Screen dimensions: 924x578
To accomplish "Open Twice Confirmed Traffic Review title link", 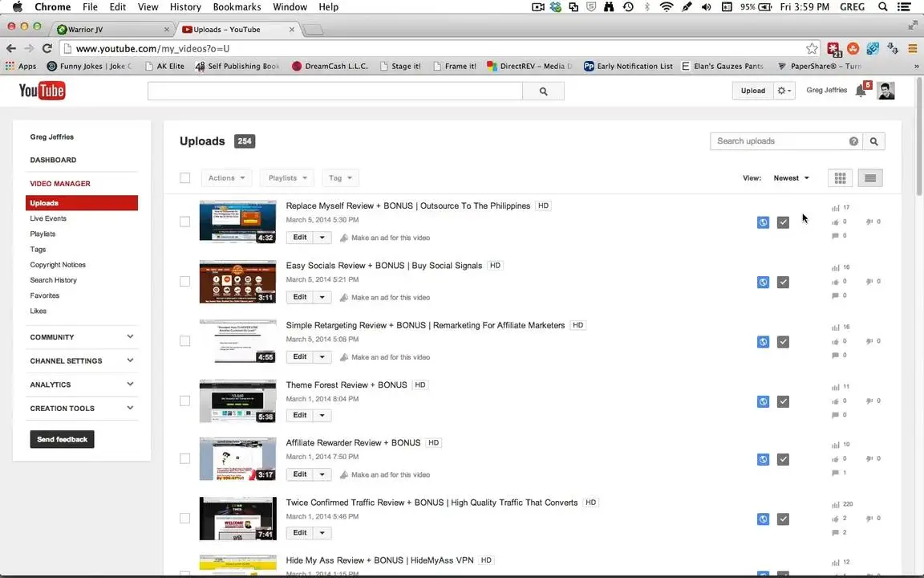I will pyautogui.click(x=432, y=503).
